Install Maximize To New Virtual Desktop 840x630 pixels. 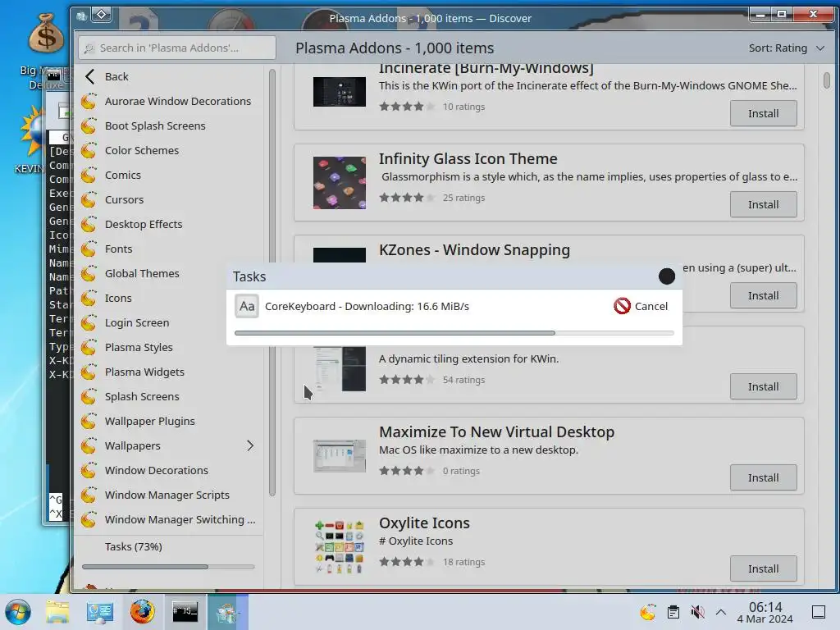[764, 478]
